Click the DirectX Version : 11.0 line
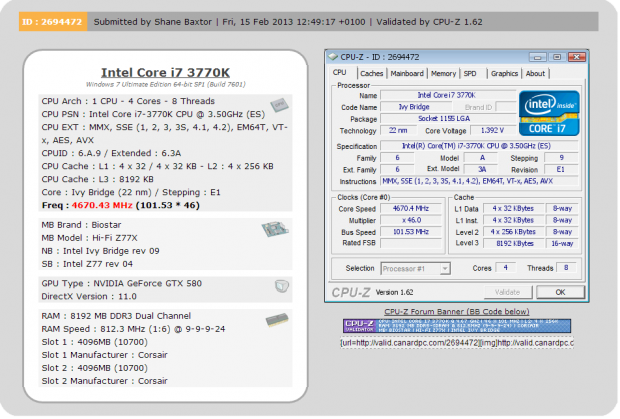620x419 pixels. (89, 296)
